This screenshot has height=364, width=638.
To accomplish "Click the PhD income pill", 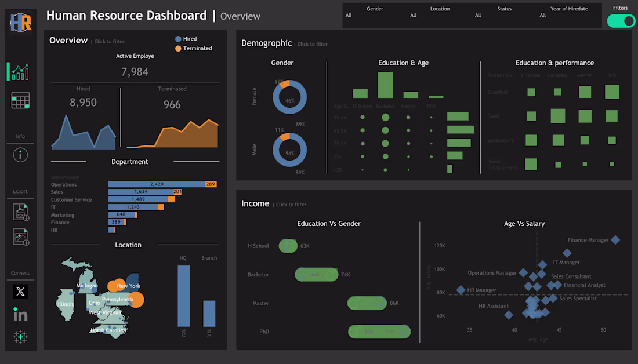I will [379, 332].
